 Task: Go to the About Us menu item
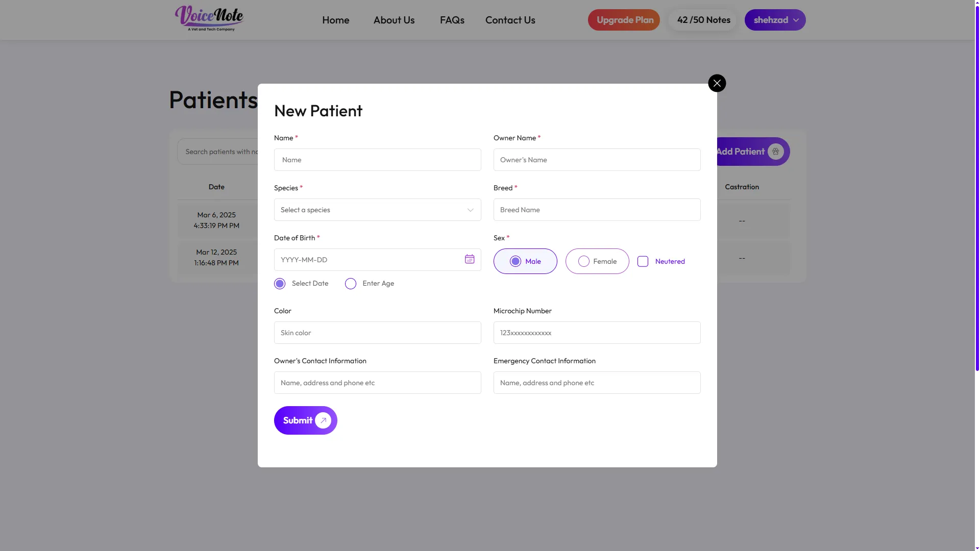point(394,20)
